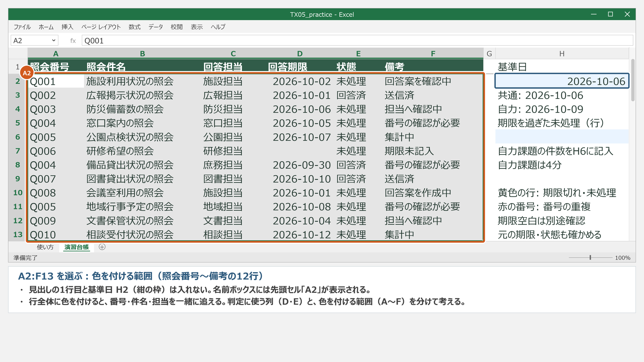Viewport: 644px width, 362px height.
Task: Click empty highlighted cell H6
Action: pyautogui.click(x=562, y=137)
